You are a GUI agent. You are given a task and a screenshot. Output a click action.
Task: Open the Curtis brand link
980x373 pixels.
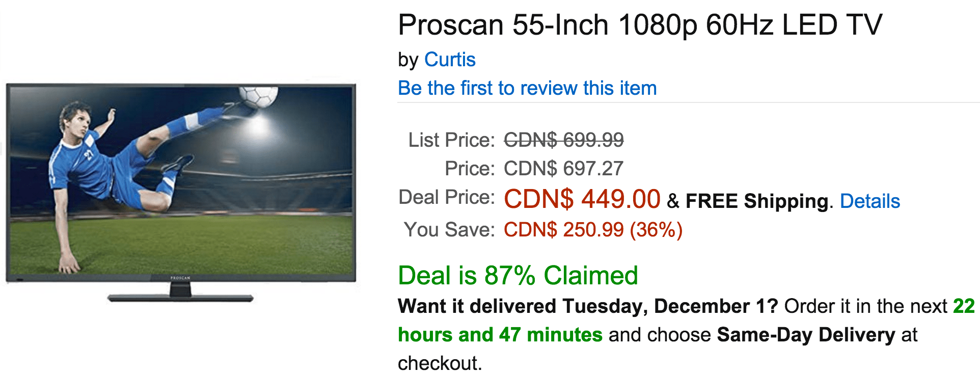[450, 60]
